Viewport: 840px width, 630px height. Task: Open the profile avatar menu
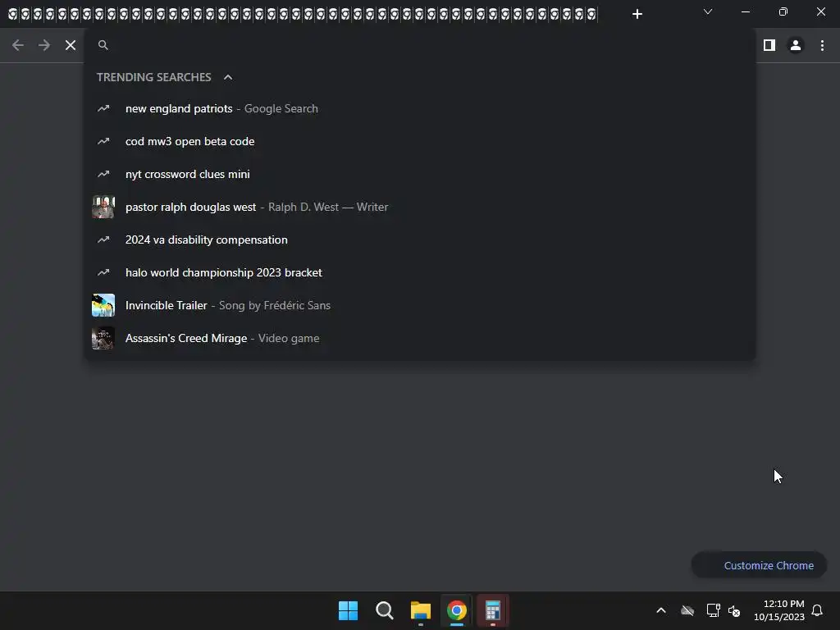tap(796, 45)
